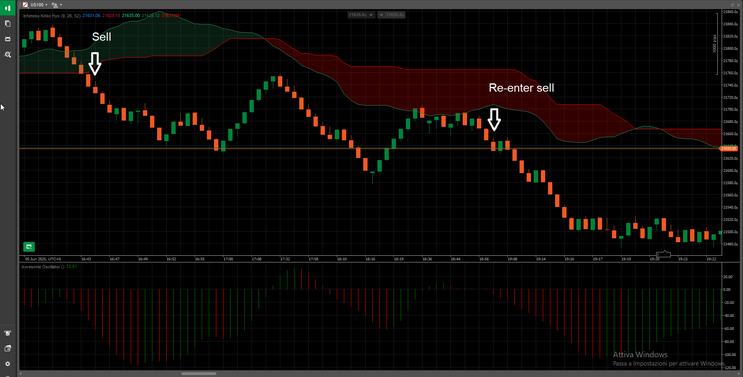Click the buy price button at chart top center
The height and width of the screenshot is (377, 743).
[391, 15]
